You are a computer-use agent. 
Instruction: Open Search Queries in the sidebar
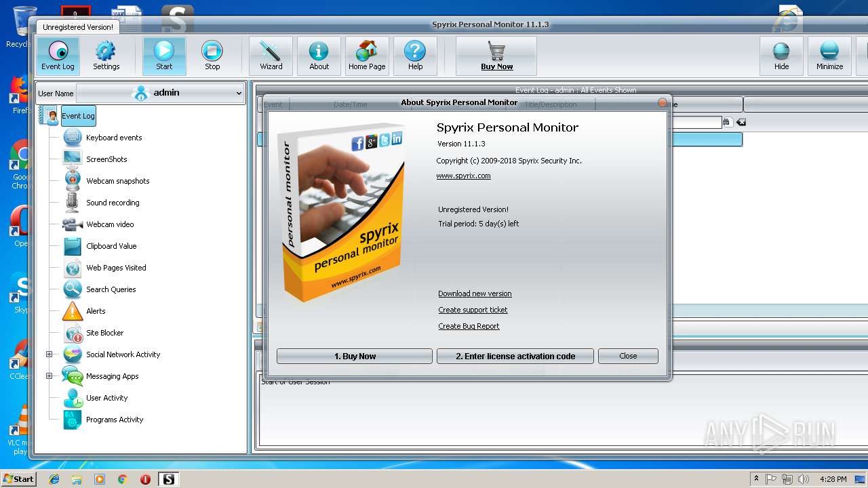[111, 289]
